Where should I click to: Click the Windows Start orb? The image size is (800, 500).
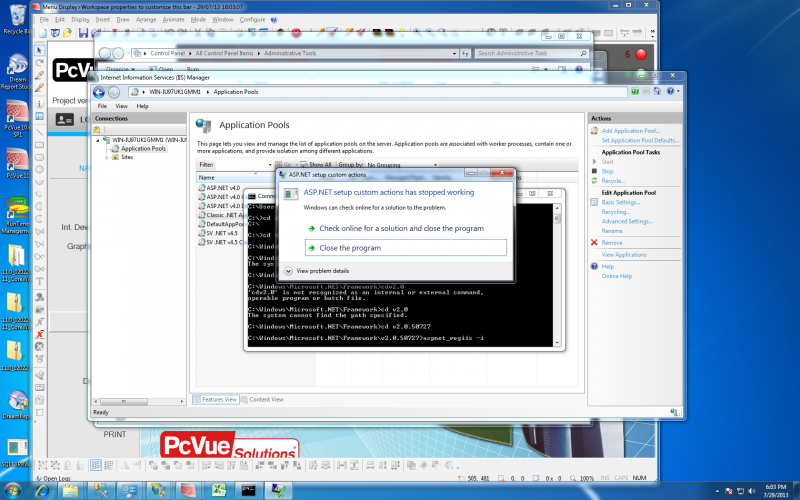click(x=12, y=491)
